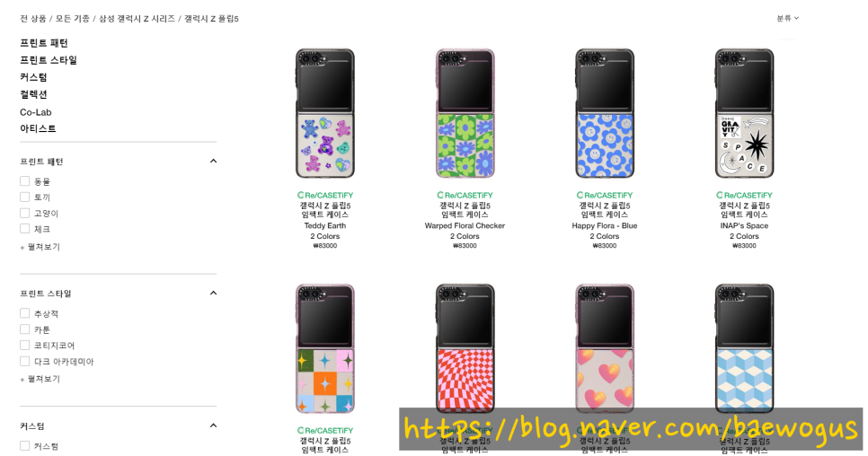The width and height of the screenshot is (868, 456).
Task: Open the 분류 sort dropdown
Action: coord(787,18)
